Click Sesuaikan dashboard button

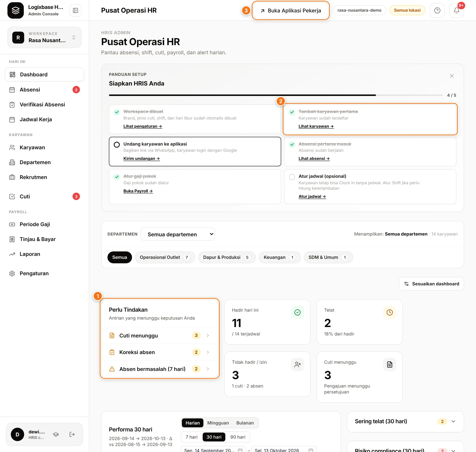tap(431, 284)
